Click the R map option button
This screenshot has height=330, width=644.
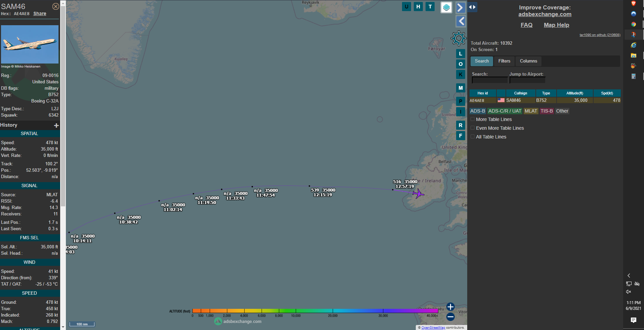click(x=460, y=125)
